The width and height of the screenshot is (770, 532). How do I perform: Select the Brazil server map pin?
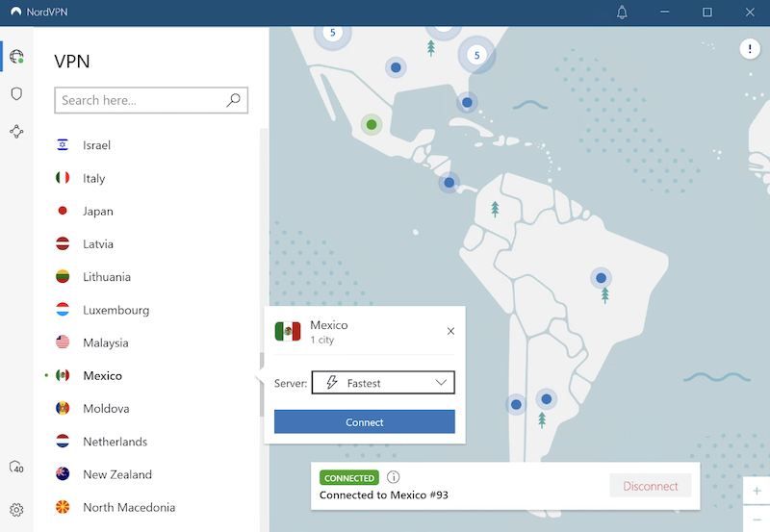601,278
